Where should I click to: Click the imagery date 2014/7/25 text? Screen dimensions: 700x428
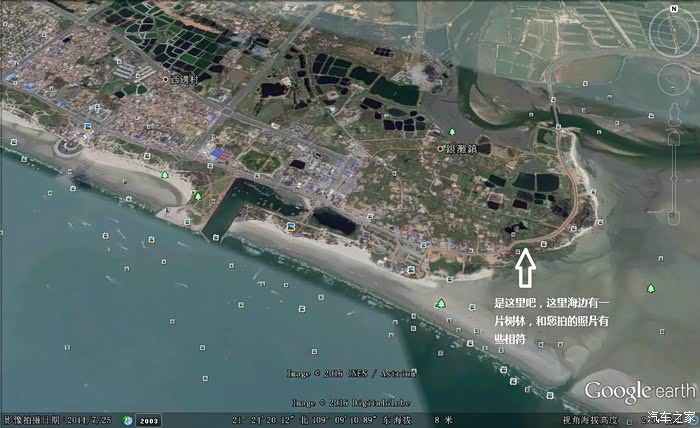(x=88, y=420)
